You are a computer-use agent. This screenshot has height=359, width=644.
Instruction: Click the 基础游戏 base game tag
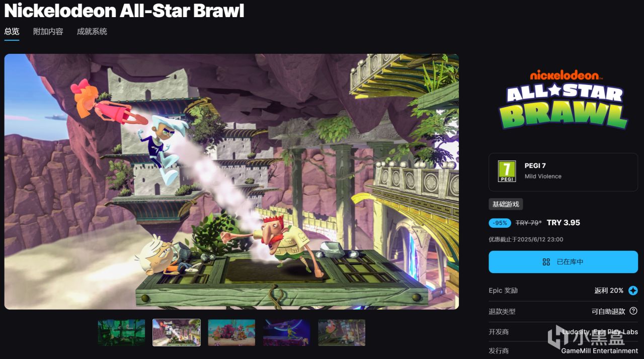(506, 204)
